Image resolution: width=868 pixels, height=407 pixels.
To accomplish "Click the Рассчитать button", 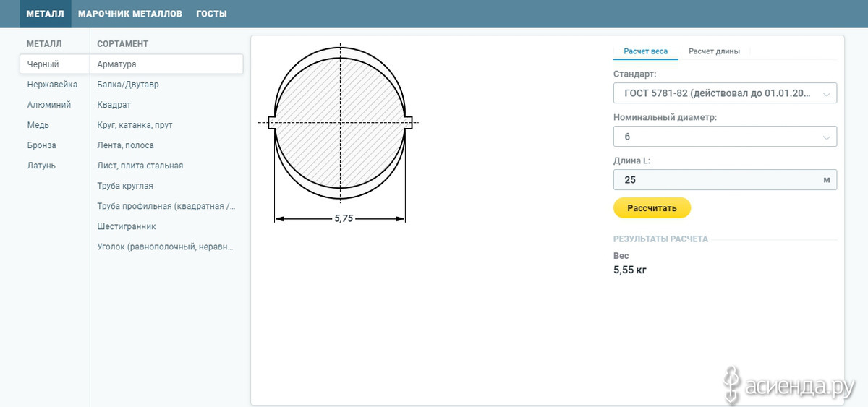I will click(x=652, y=208).
